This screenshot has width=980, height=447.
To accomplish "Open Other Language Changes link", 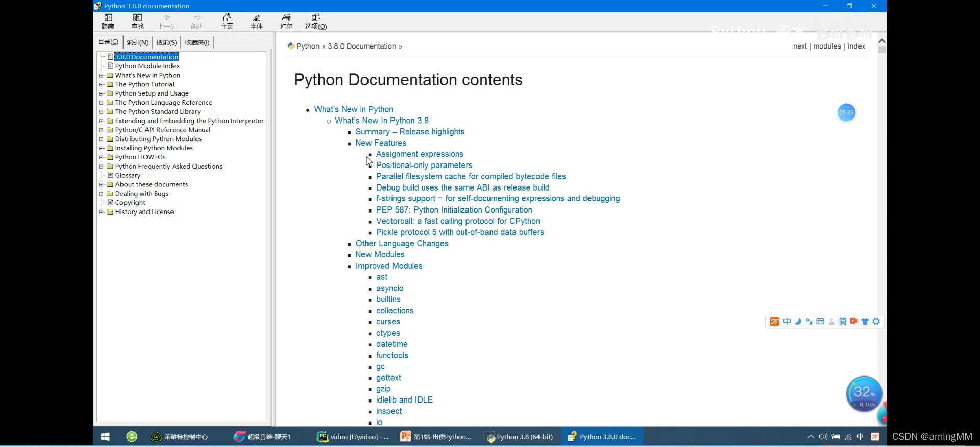I will [x=402, y=244].
